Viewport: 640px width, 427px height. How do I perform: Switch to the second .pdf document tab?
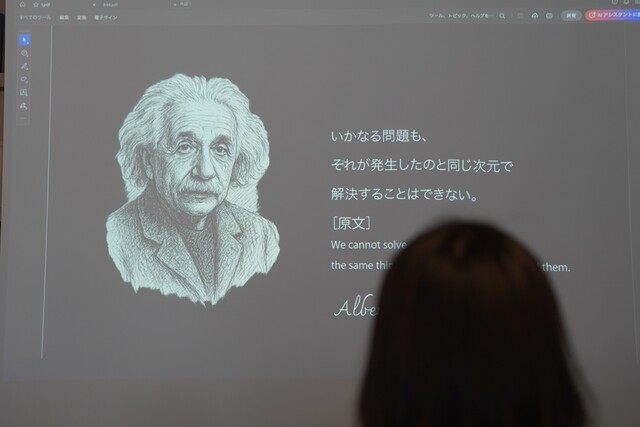pyautogui.click(x=111, y=5)
